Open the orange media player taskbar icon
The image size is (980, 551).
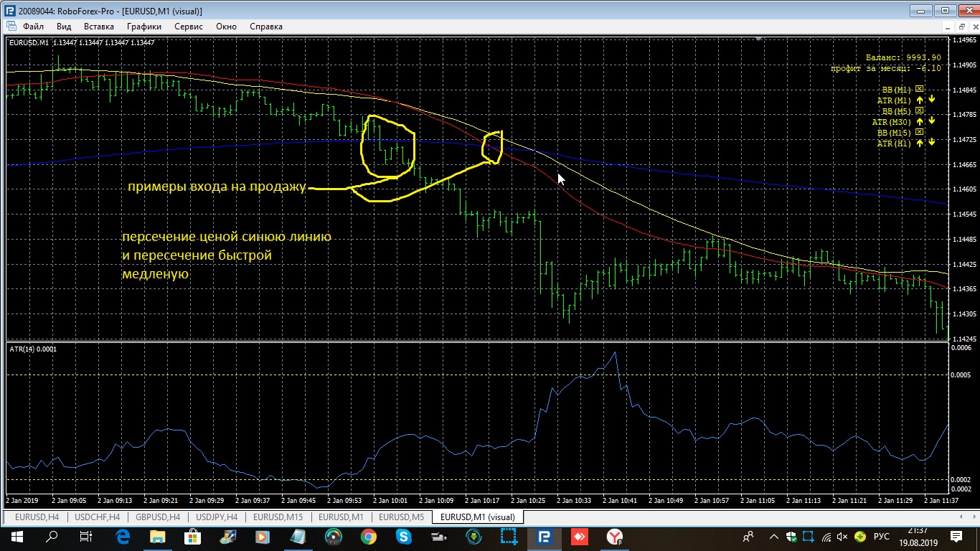(x=263, y=537)
